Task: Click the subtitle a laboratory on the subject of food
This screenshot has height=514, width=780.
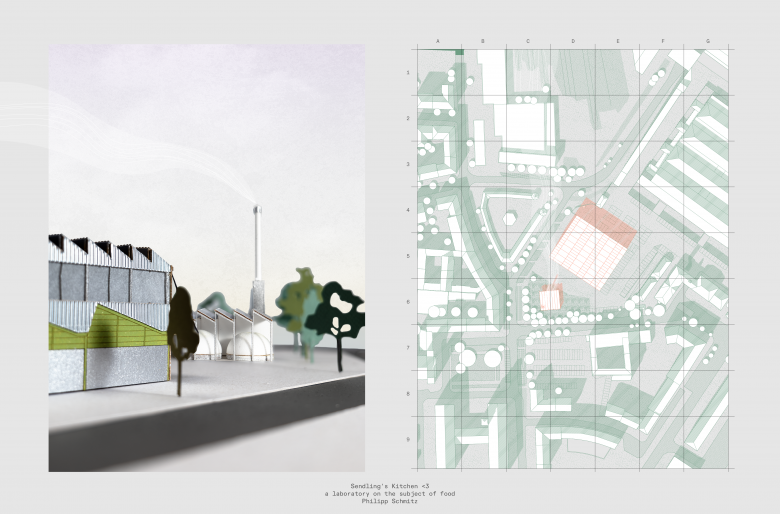Action: coord(389,491)
